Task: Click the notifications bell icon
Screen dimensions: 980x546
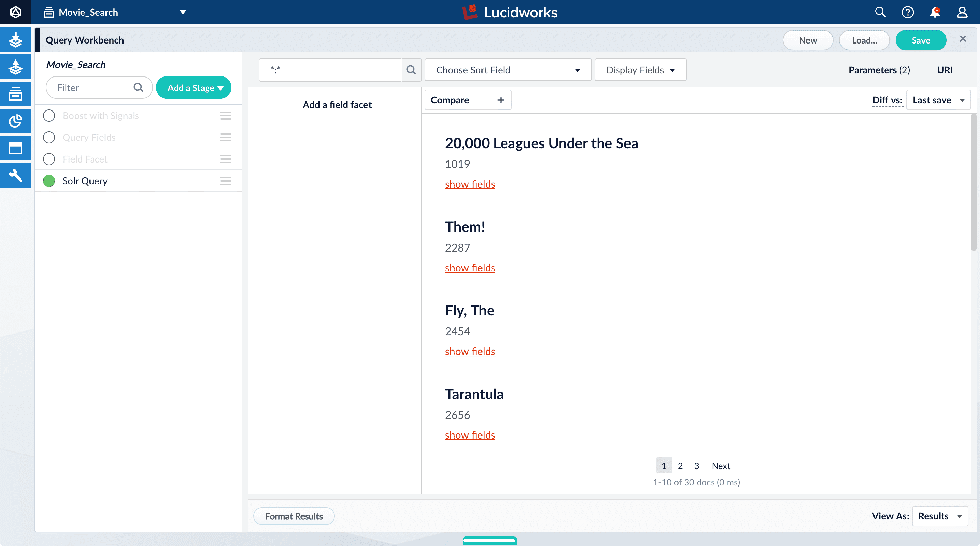Action: coord(935,12)
